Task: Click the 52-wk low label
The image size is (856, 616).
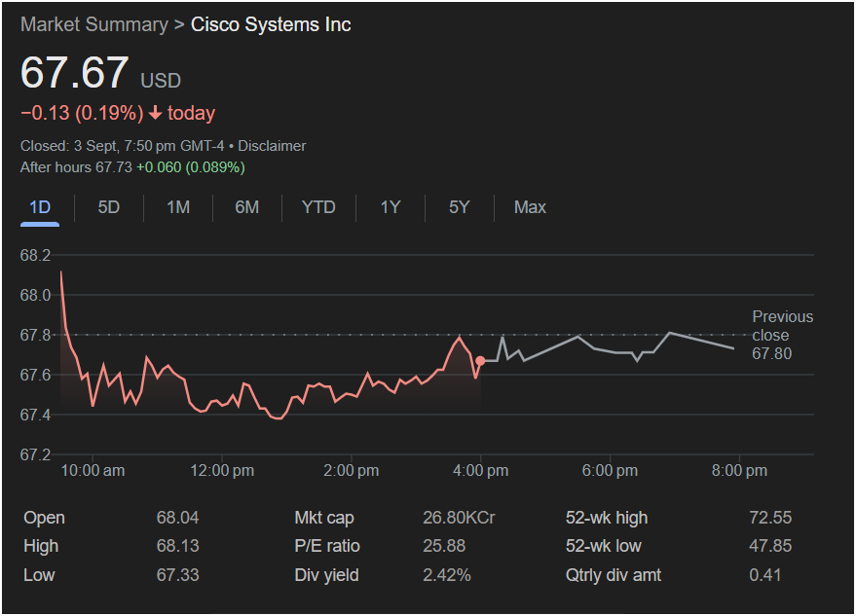Action: (603, 546)
